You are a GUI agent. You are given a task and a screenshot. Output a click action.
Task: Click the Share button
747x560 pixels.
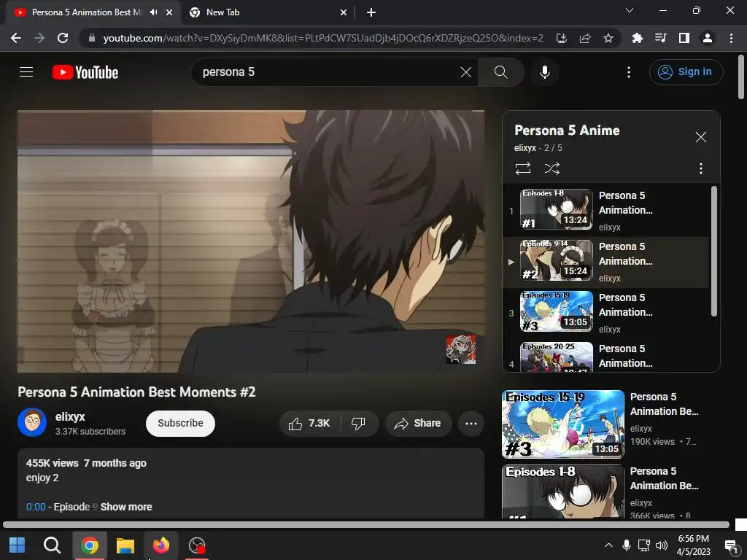(418, 424)
